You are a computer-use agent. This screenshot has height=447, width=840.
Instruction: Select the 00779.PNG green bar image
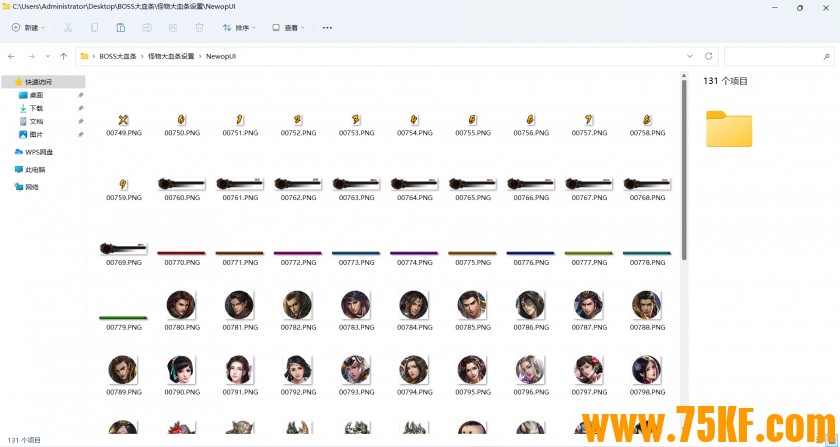124,318
